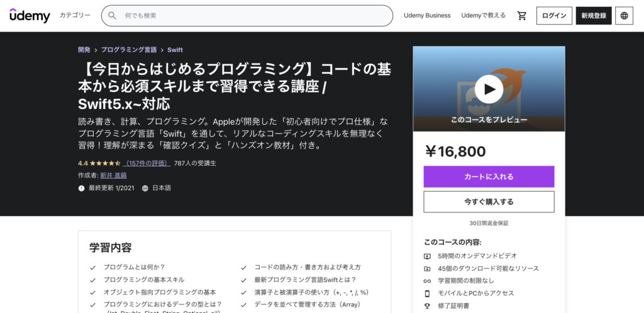Viewport: 644px width, 313px height.
Task: Click the infinity unlimited-access icon
Action: (427, 281)
